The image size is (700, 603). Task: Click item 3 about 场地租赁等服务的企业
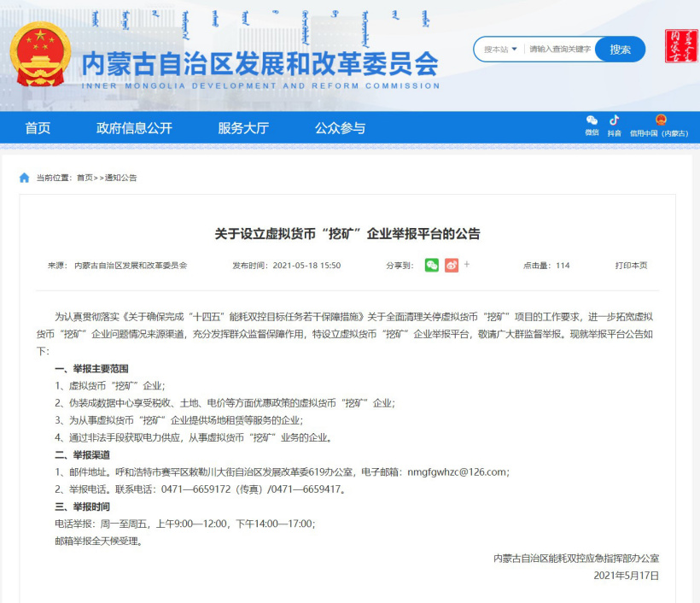(x=179, y=420)
